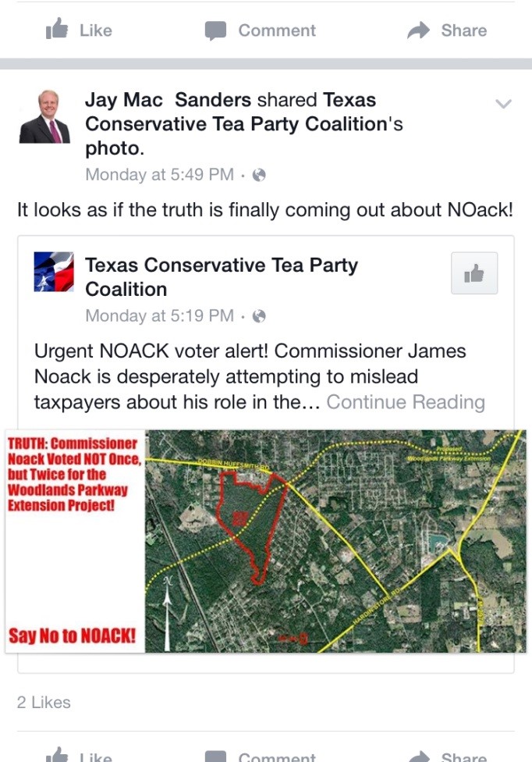Click the bottom Comment bubble icon
This screenshot has width=532, height=762.
tap(215, 757)
